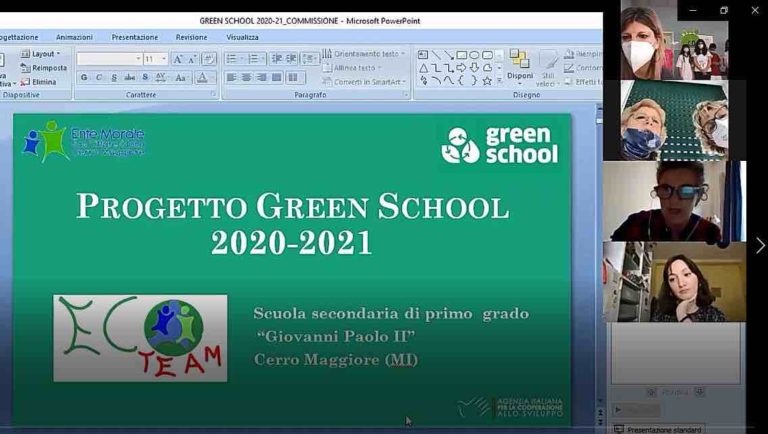This screenshot has width=768, height=434.
Task: Go to previous slide via double-arrow
Action: click(x=600, y=413)
